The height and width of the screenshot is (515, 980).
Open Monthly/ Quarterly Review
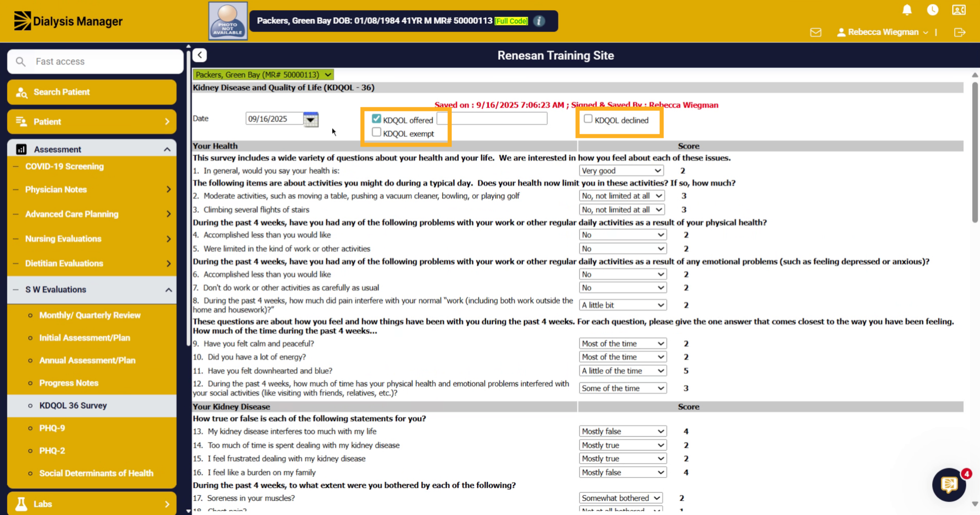[x=90, y=315]
